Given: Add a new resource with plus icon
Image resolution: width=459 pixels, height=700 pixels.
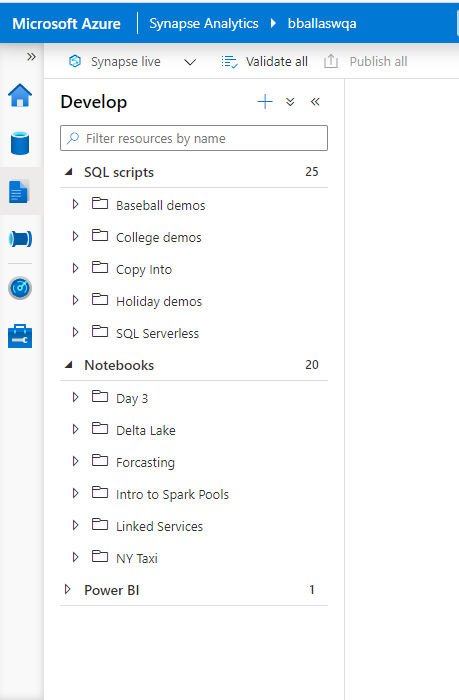Looking at the screenshot, I should [x=265, y=102].
